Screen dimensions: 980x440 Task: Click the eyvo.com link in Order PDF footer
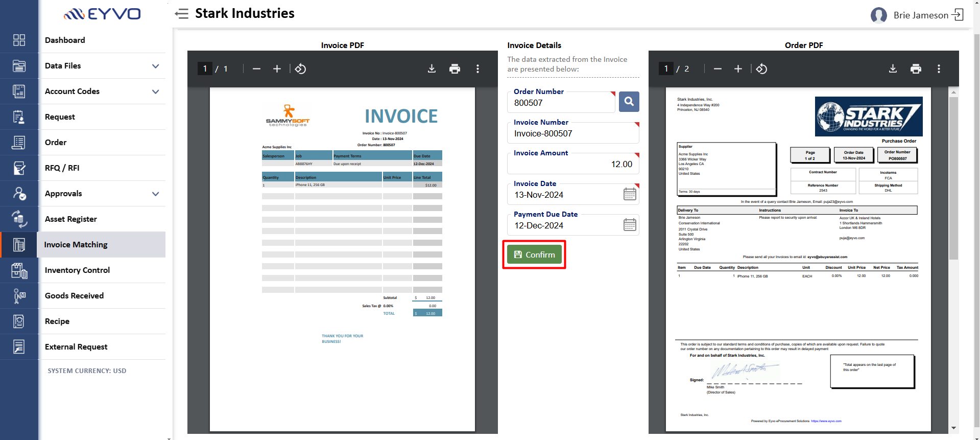pyautogui.click(x=826, y=421)
